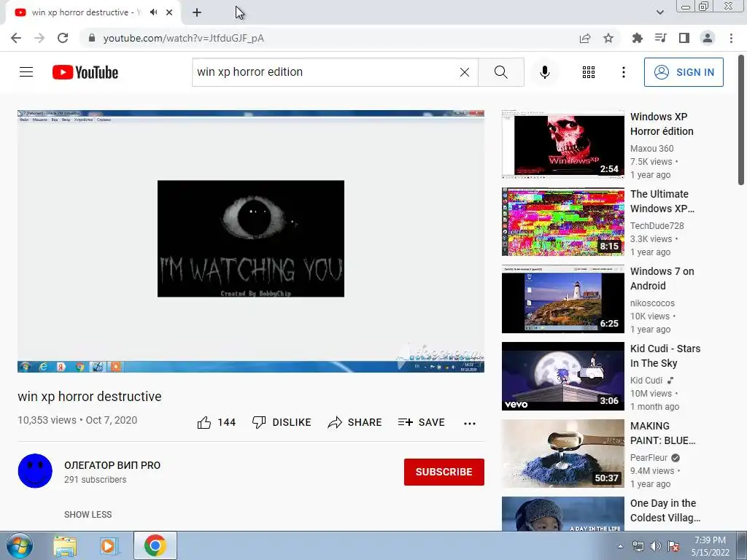The height and width of the screenshot is (560, 747).
Task: Open a new browser tab
Action: pyautogui.click(x=197, y=12)
